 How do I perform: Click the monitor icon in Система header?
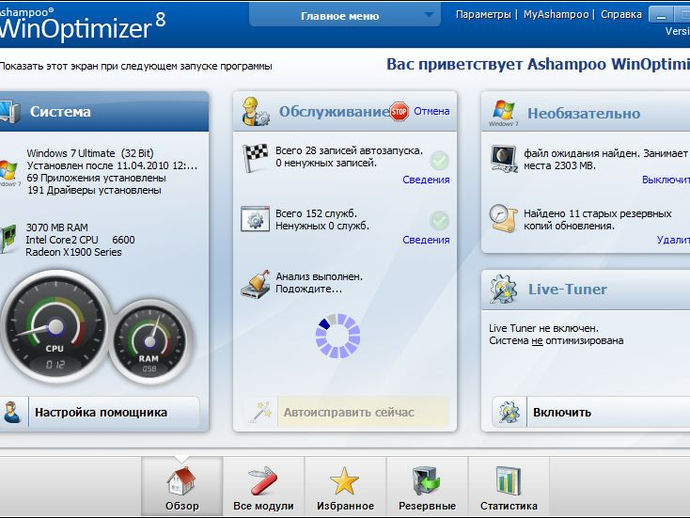pyautogui.click(x=9, y=112)
